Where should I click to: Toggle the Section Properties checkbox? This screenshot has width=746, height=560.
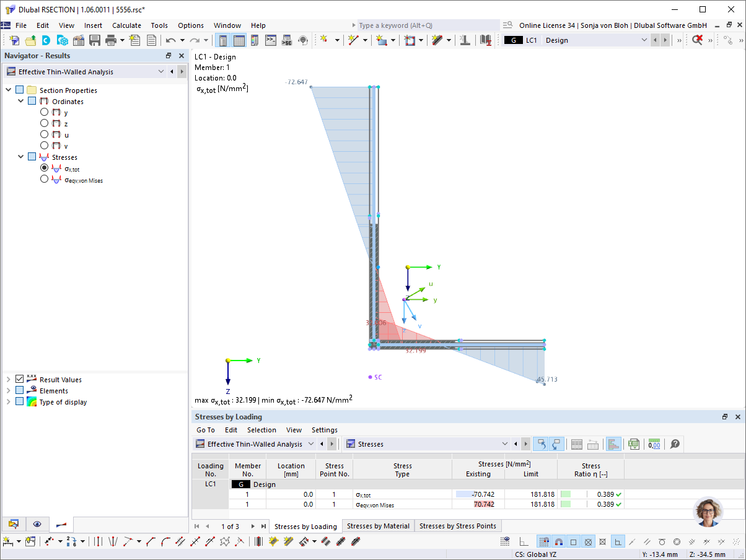[20, 90]
